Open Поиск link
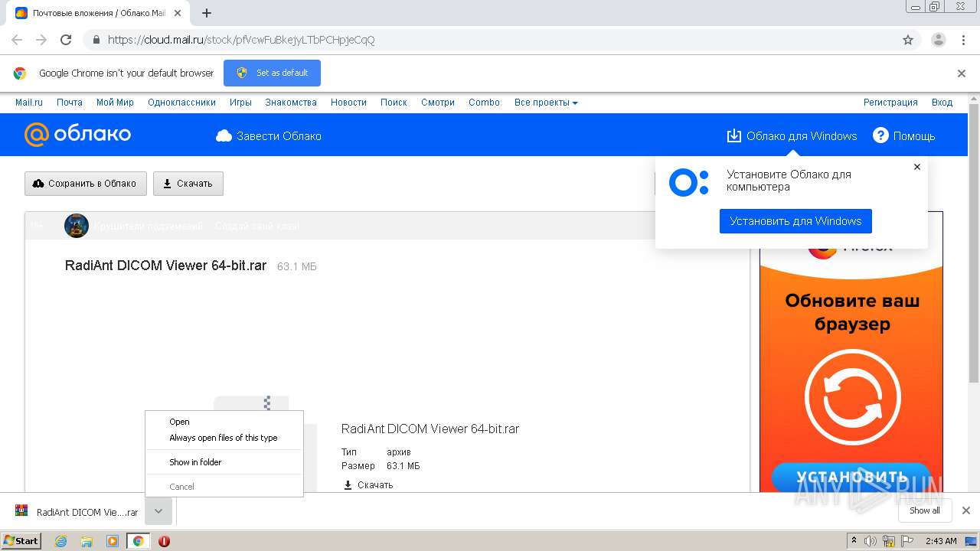This screenshot has width=980, height=551. (394, 103)
